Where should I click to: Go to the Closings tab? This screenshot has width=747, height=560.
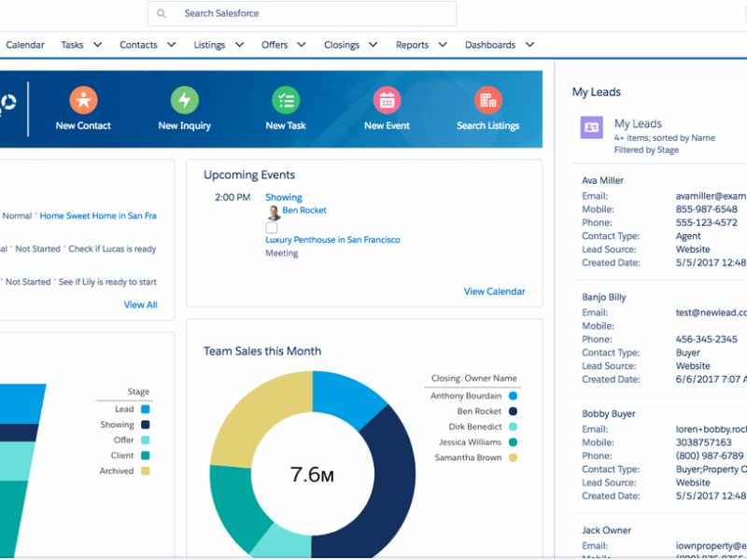click(x=342, y=45)
